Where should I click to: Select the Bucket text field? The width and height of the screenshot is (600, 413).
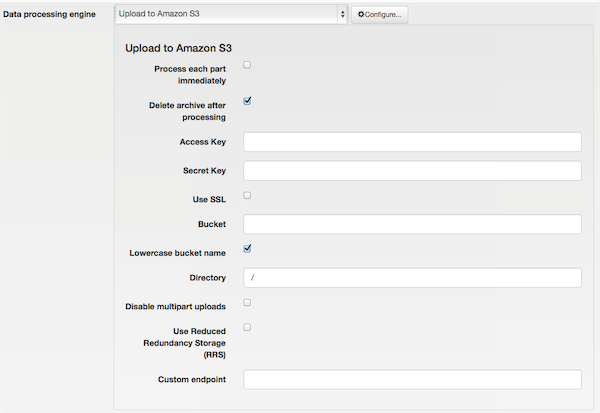tap(412, 224)
